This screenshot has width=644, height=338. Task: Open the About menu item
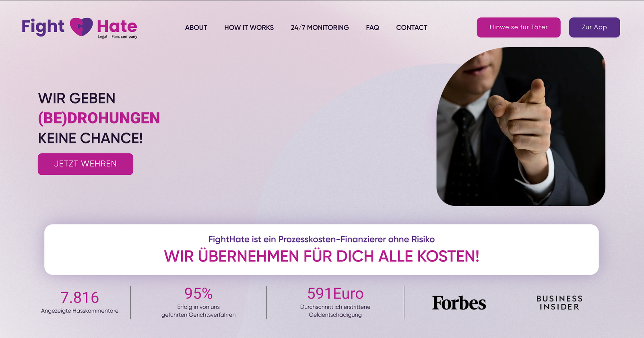point(196,27)
